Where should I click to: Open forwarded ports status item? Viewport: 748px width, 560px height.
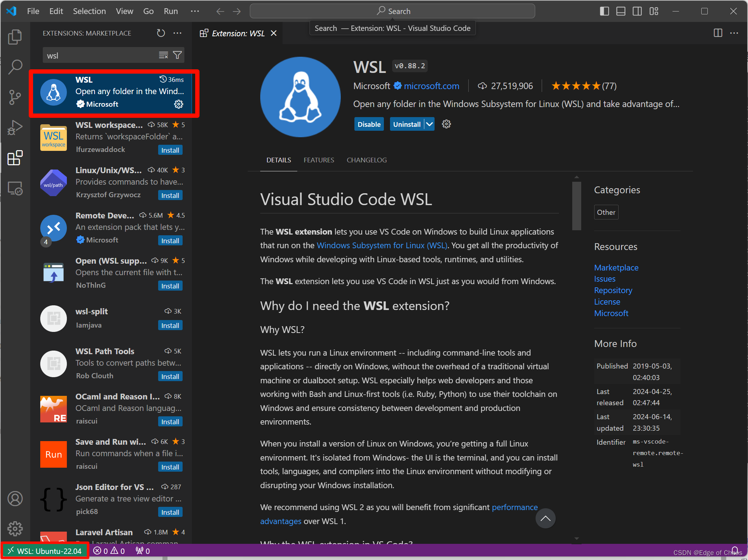(143, 551)
